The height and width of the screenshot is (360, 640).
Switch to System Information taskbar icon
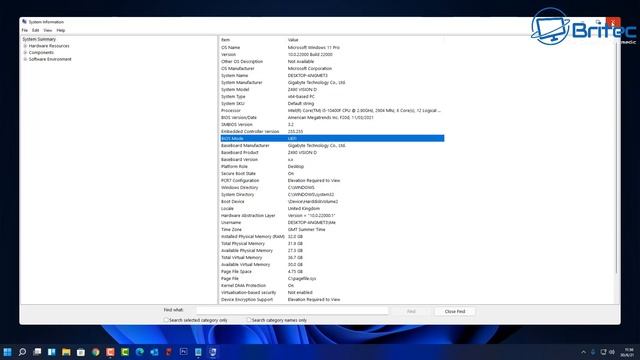213,352
